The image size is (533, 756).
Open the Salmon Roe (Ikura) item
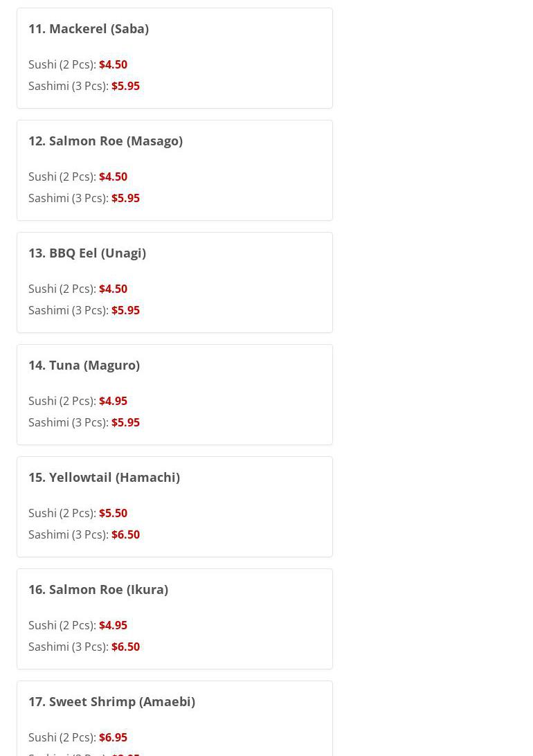pyautogui.click(x=98, y=590)
